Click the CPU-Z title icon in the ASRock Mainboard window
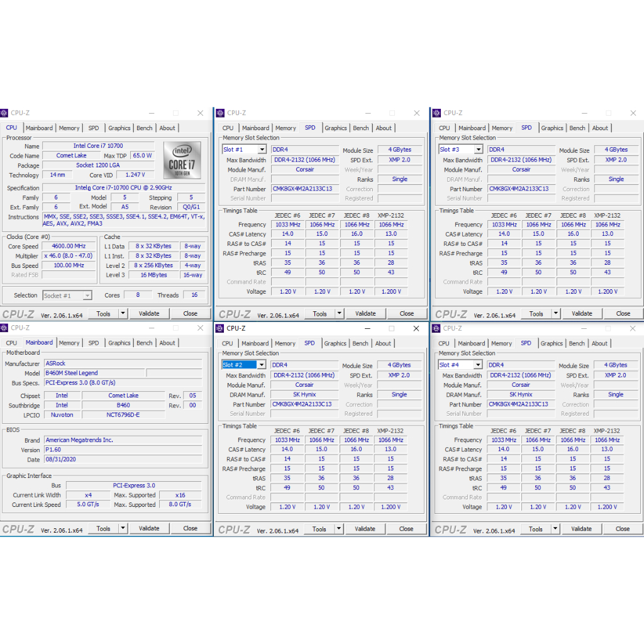644x644 pixels. coord(4,328)
